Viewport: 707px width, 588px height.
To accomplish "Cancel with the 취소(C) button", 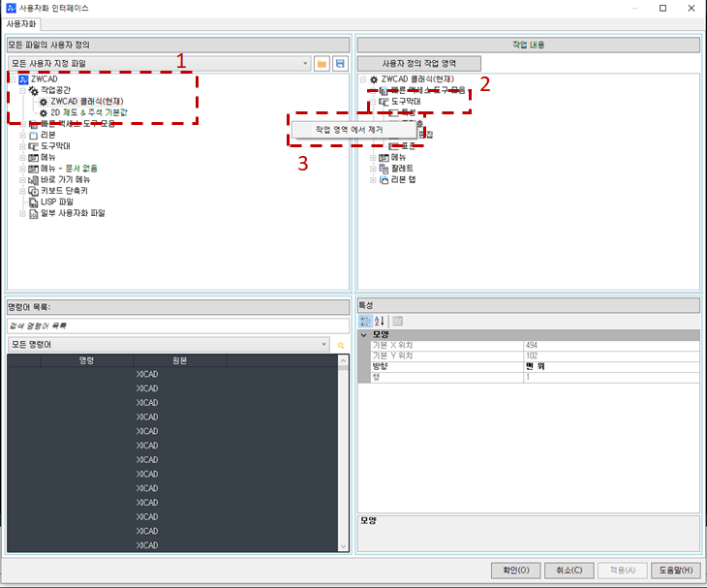I will (569, 571).
